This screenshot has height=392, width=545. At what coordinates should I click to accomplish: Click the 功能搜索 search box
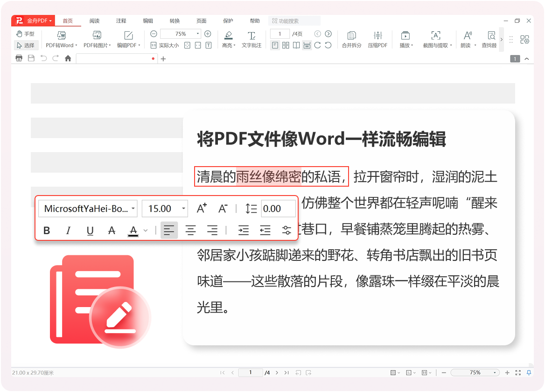[x=294, y=21]
